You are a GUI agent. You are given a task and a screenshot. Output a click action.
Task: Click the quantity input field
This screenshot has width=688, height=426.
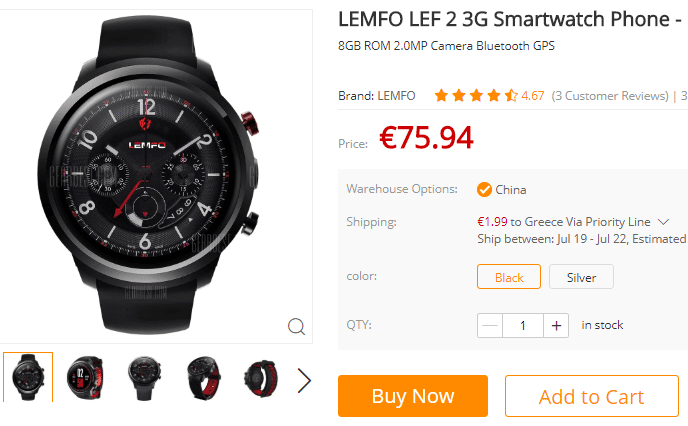[523, 326]
